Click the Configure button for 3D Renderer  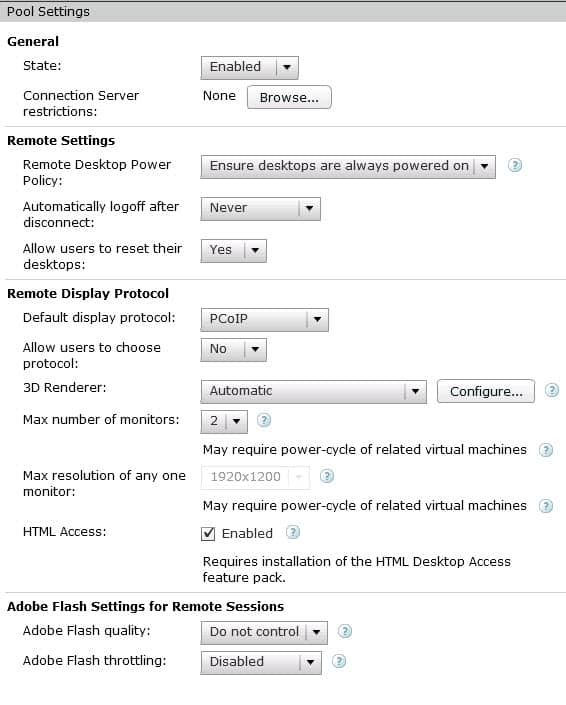[x=486, y=391]
